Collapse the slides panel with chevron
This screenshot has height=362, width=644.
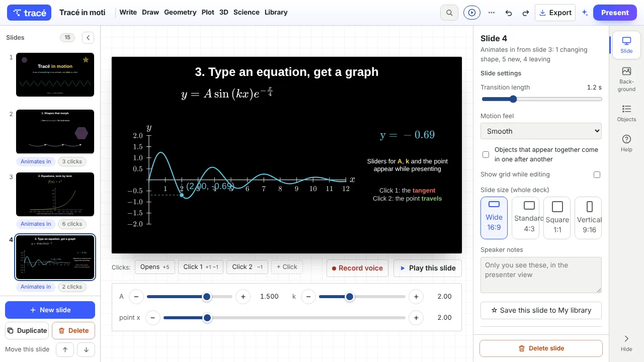(88, 37)
